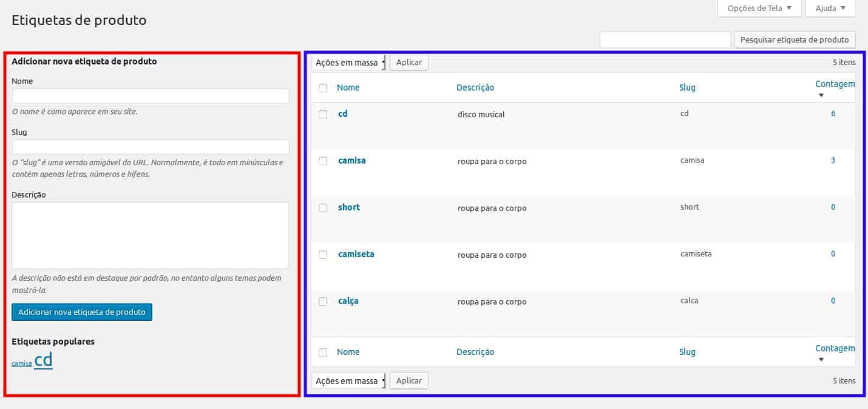Focus the Slug input field
This screenshot has width=868, height=409.
pyautogui.click(x=151, y=146)
